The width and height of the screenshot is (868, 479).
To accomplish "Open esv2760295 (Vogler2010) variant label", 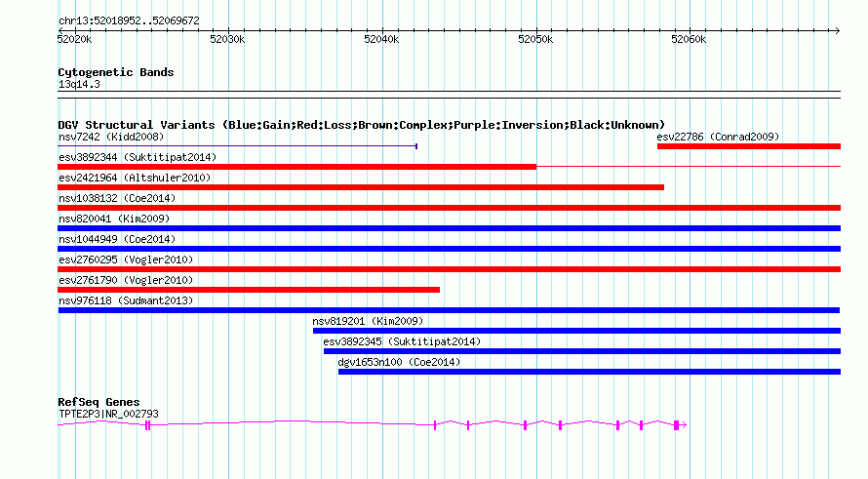I will pos(126,259).
